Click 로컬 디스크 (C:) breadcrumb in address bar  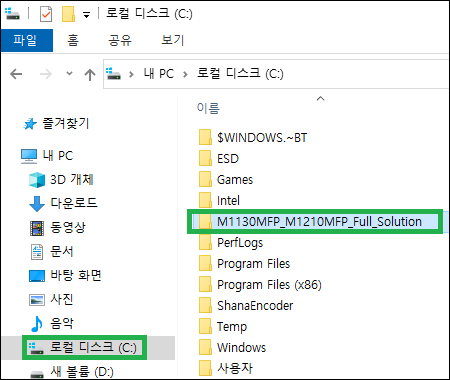click(x=240, y=74)
